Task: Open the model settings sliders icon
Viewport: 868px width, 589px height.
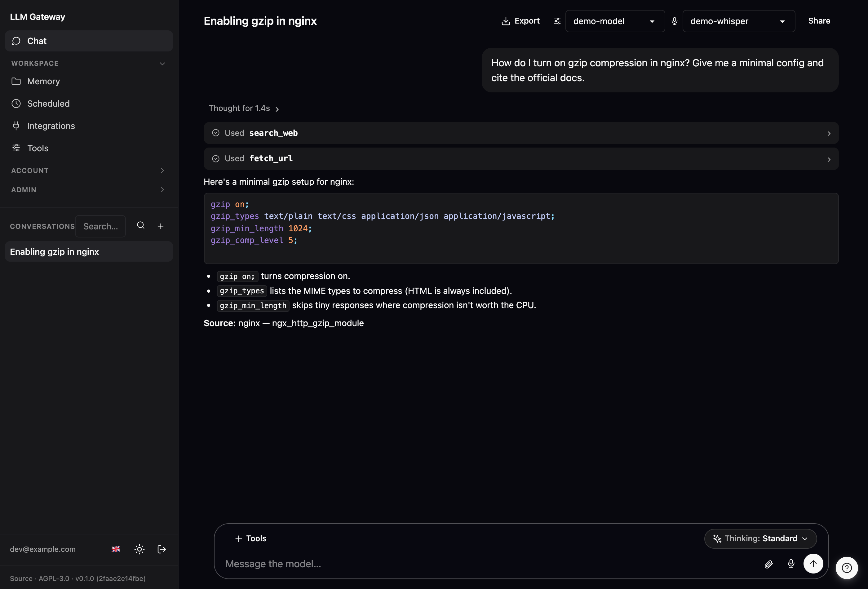Action: [557, 21]
